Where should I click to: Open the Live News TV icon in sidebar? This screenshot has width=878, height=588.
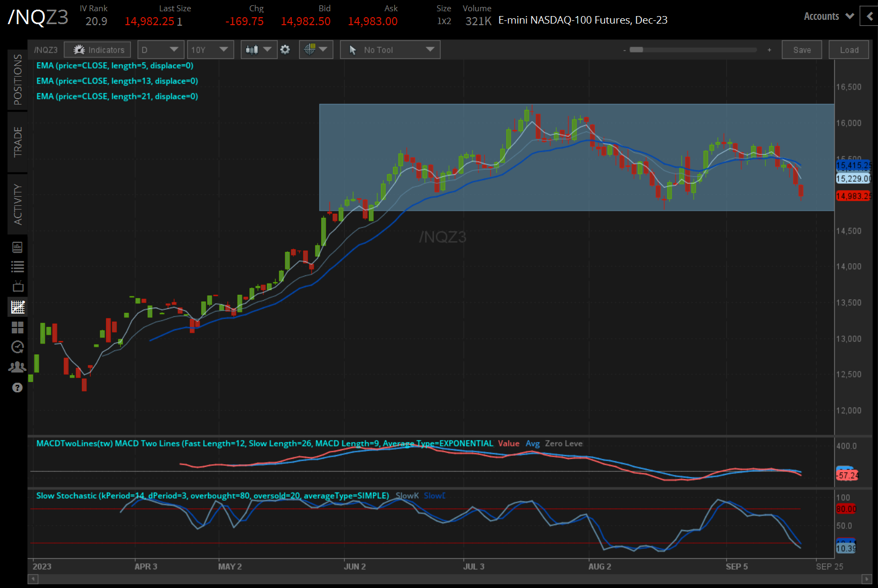tap(18, 286)
